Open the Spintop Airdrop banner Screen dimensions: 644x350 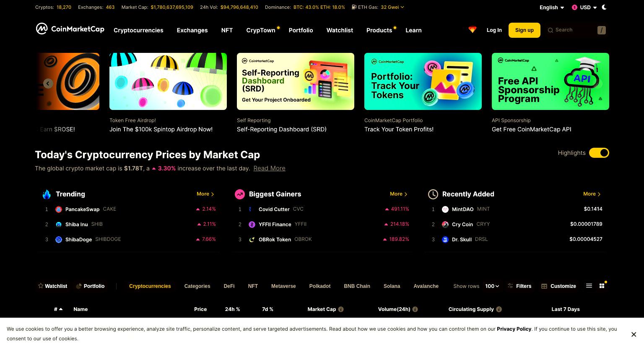coord(168,81)
